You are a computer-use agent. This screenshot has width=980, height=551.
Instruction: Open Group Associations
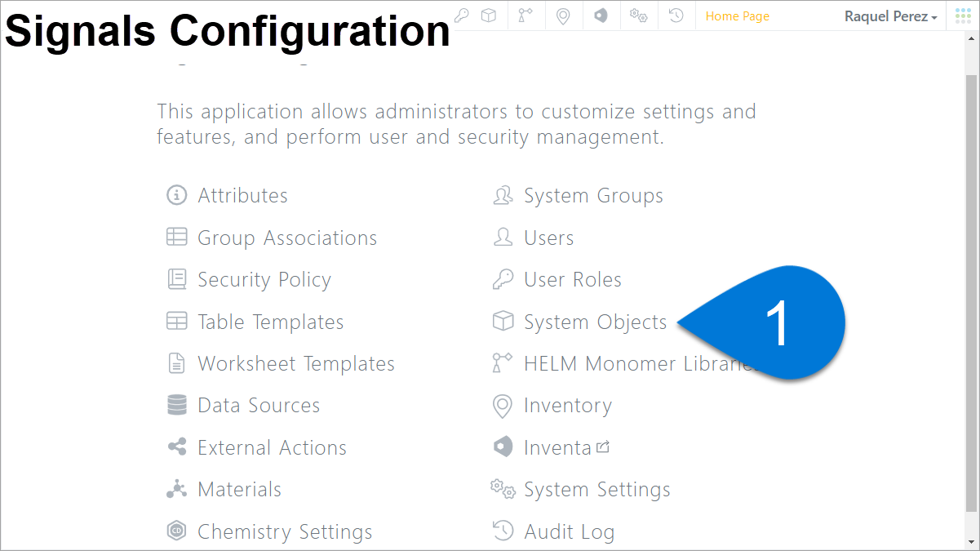[x=287, y=238]
